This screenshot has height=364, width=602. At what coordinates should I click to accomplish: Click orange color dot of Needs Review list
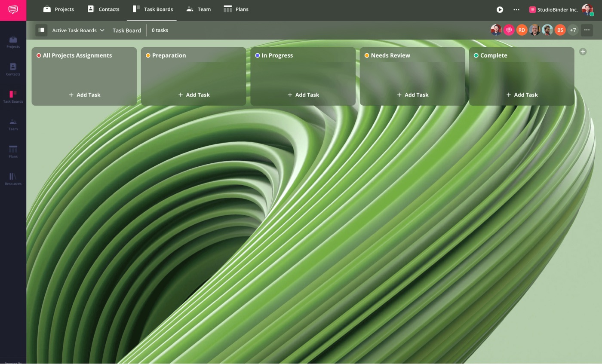click(367, 55)
